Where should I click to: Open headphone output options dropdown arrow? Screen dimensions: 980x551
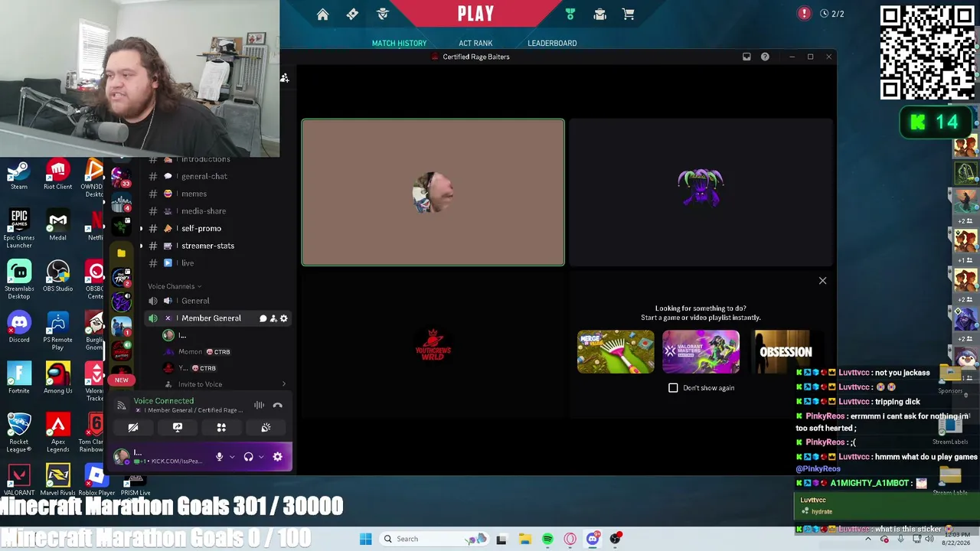coord(261,458)
